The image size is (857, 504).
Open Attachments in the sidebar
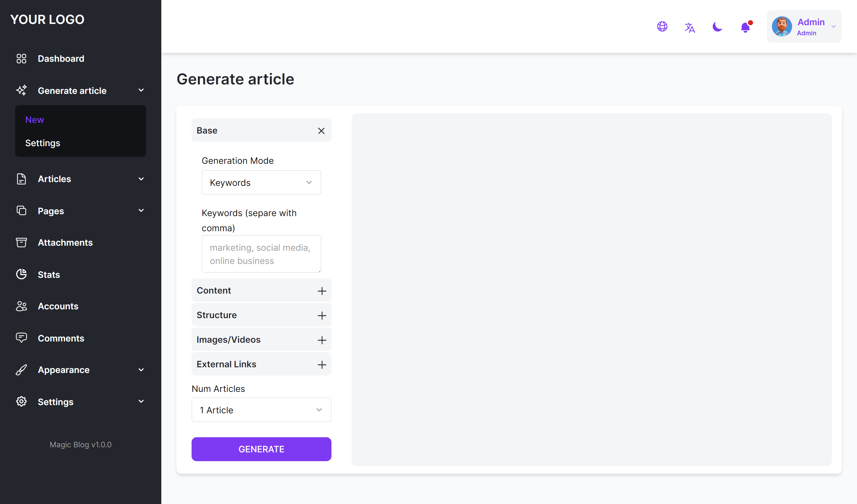click(65, 243)
